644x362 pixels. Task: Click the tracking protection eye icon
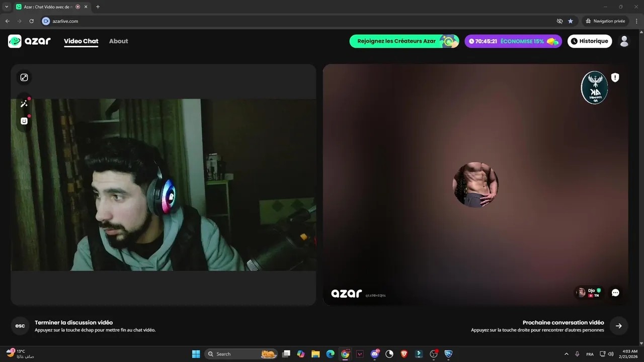559,21
